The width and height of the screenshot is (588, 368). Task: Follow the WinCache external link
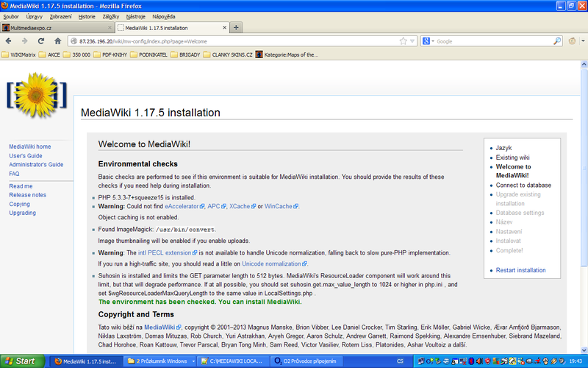click(x=282, y=206)
